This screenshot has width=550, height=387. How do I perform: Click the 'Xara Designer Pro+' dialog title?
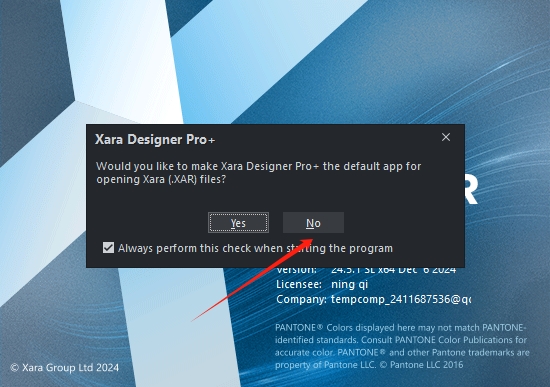[155, 139]
